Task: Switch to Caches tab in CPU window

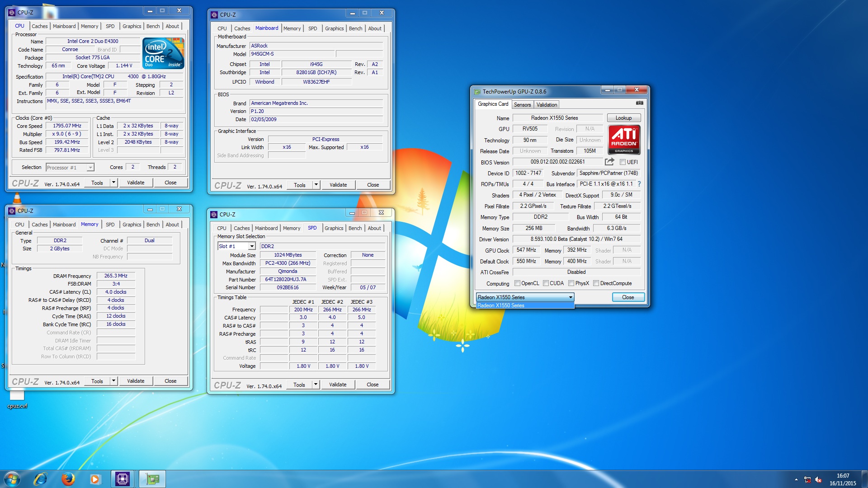Action: coord(40,26)
